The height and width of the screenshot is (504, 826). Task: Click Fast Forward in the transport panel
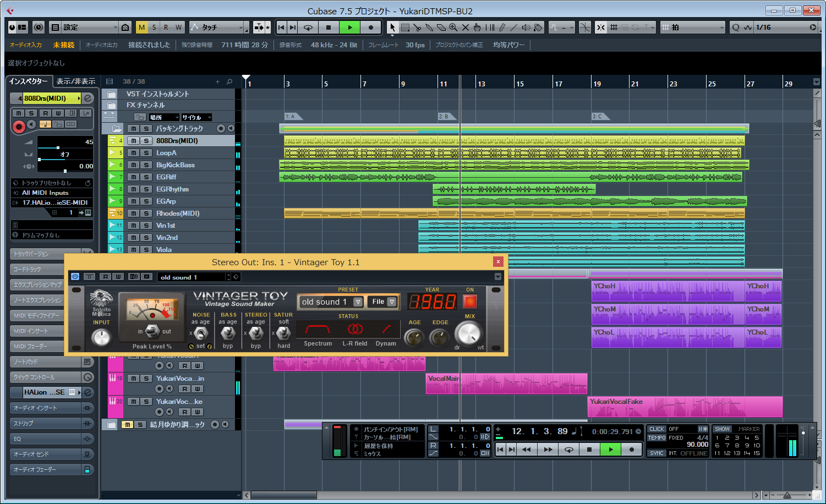548,450
